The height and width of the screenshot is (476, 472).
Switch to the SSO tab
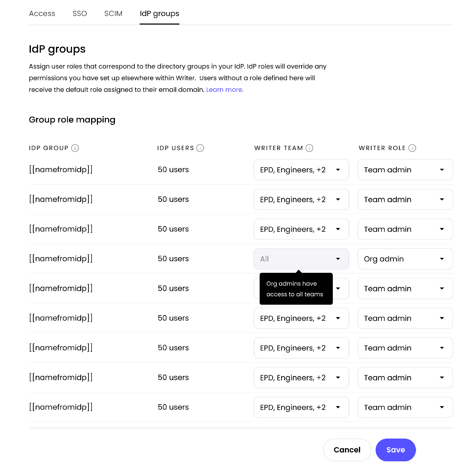(80, 13)
